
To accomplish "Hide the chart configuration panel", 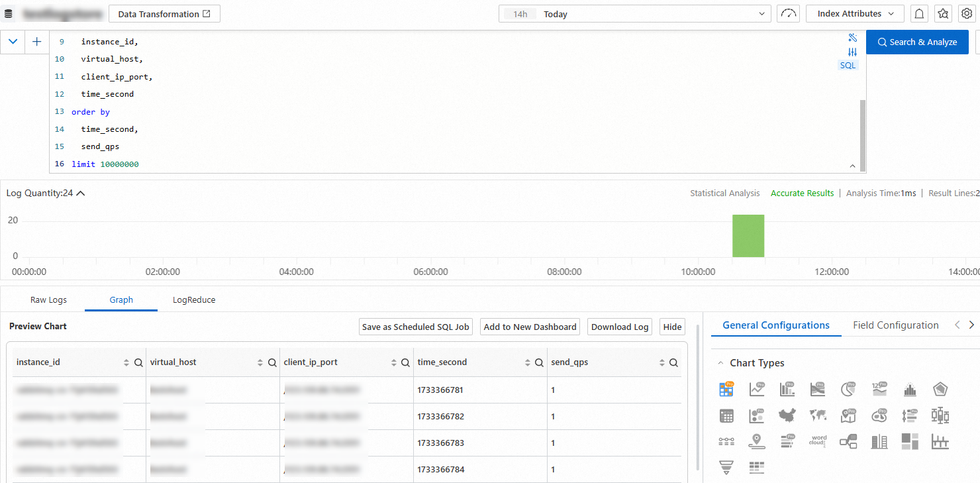I will (x=672, y=327).
